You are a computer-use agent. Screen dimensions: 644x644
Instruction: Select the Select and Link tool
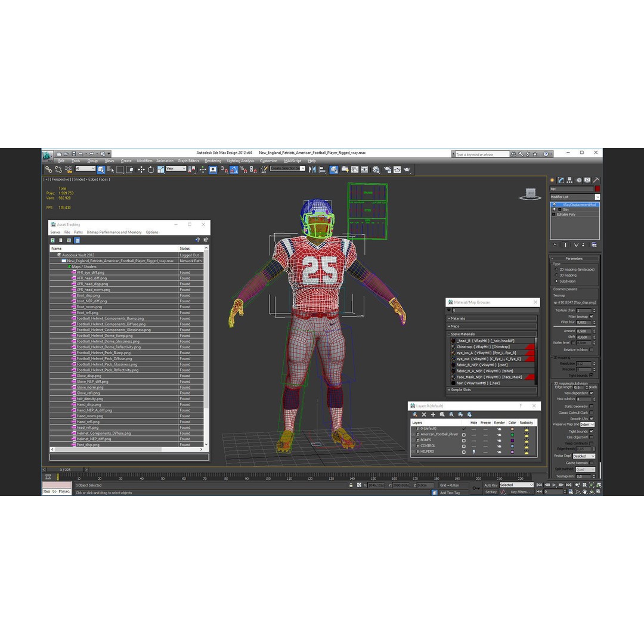[48, 169]
